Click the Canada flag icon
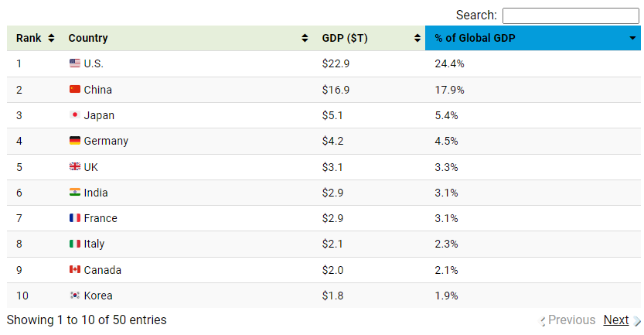 coord(74,270)
